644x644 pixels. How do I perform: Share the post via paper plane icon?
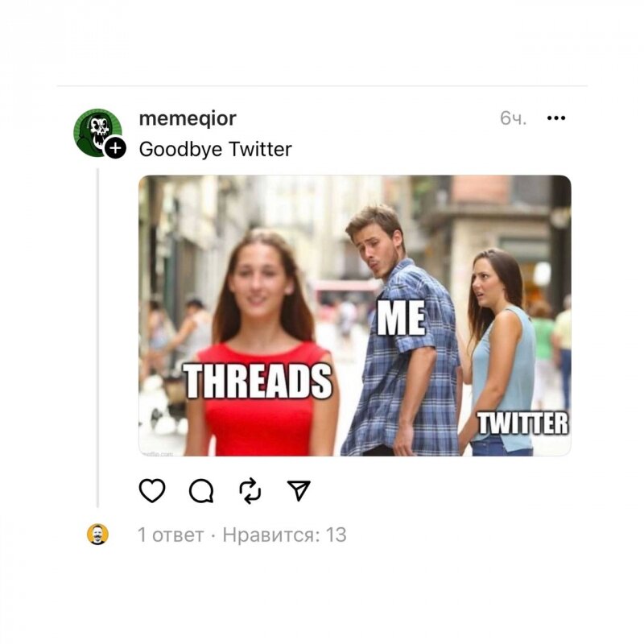299,490
